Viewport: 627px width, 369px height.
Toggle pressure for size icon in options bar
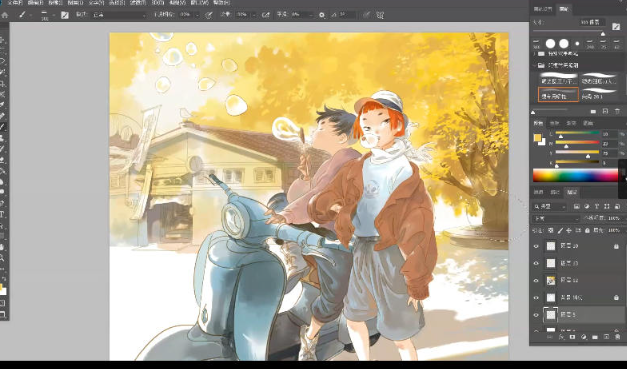click(366, 15)
